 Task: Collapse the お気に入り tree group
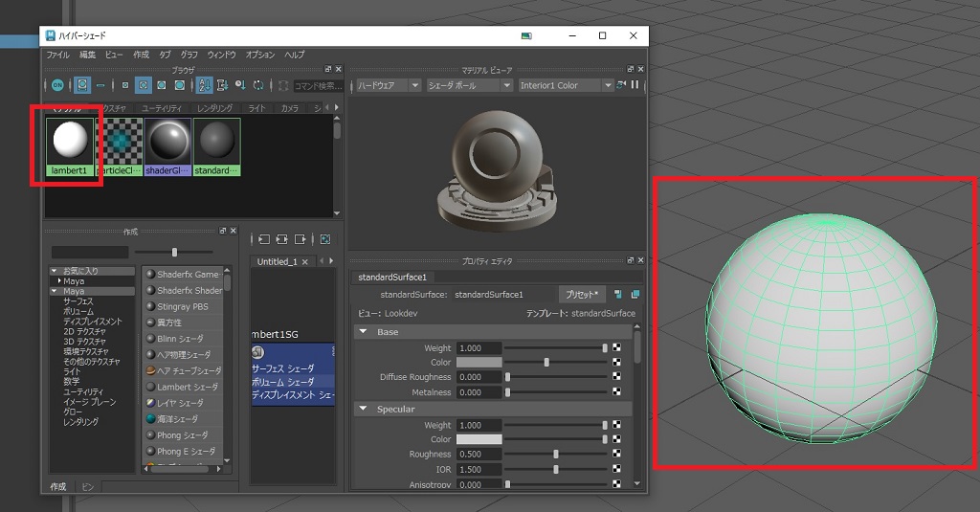[x=55, y=271]
